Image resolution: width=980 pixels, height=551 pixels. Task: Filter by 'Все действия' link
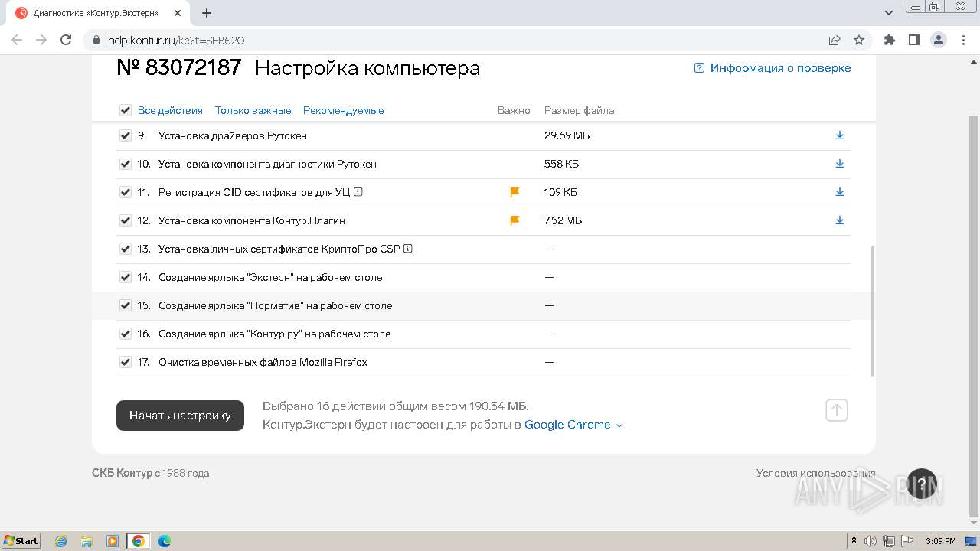point(170,110)
